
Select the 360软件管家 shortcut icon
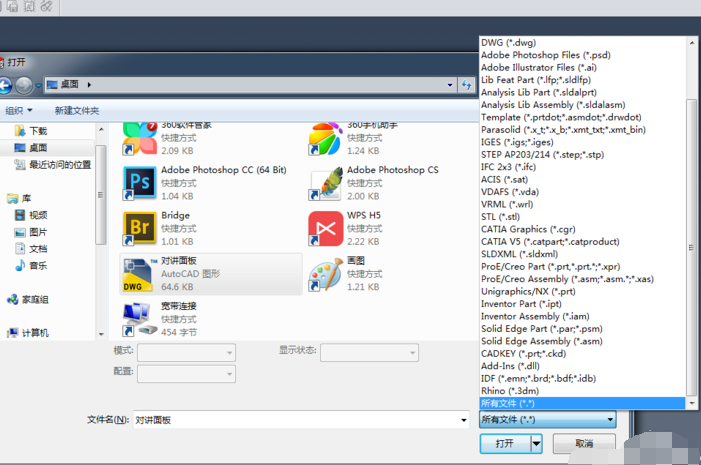[x=139, y=139]
